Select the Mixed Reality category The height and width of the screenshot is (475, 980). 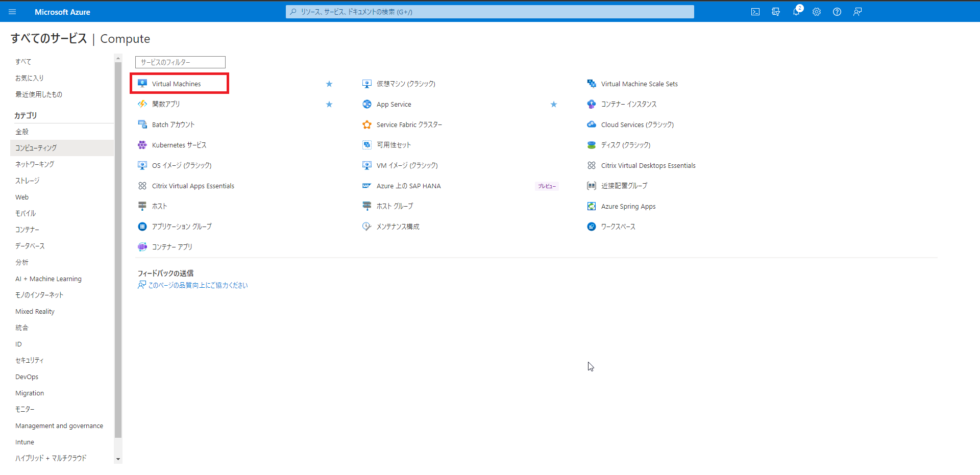click(x=35, y=311)
